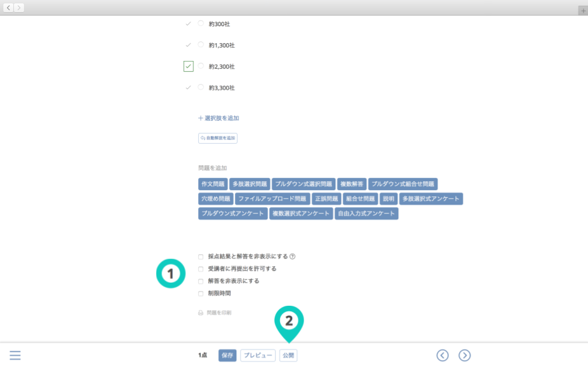
Task: Enable 採点結果と解答を非表示にする checkbox
Action: (201, 257)
